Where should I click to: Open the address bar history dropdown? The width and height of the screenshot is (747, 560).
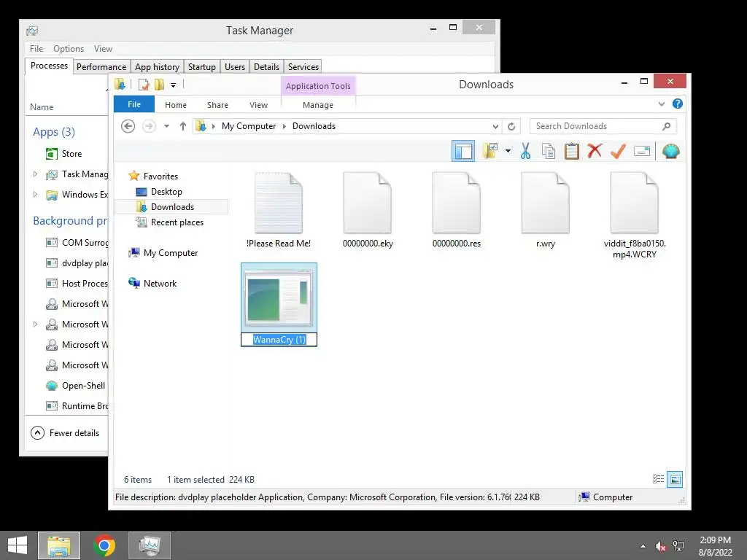click(x=495, y=126)
